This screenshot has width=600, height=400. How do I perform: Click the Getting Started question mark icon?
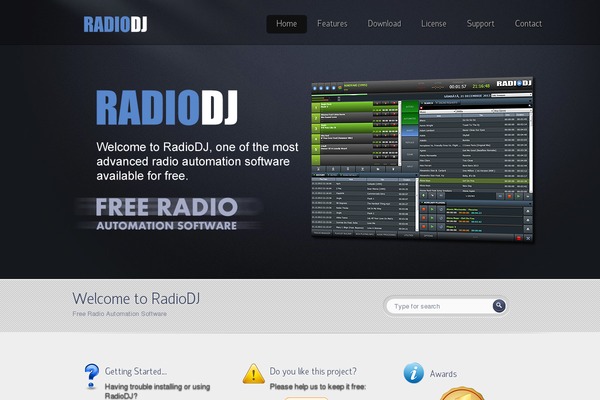(x=91, y=376)
